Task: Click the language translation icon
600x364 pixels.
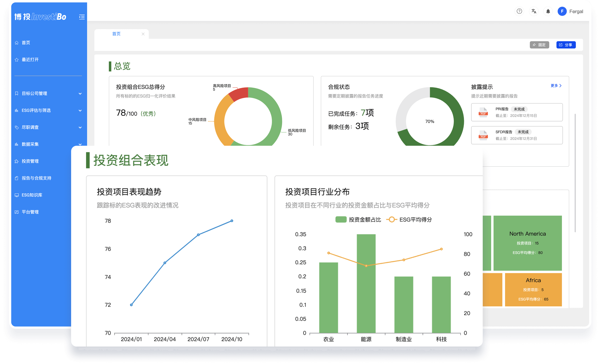Action: [534, 11]
